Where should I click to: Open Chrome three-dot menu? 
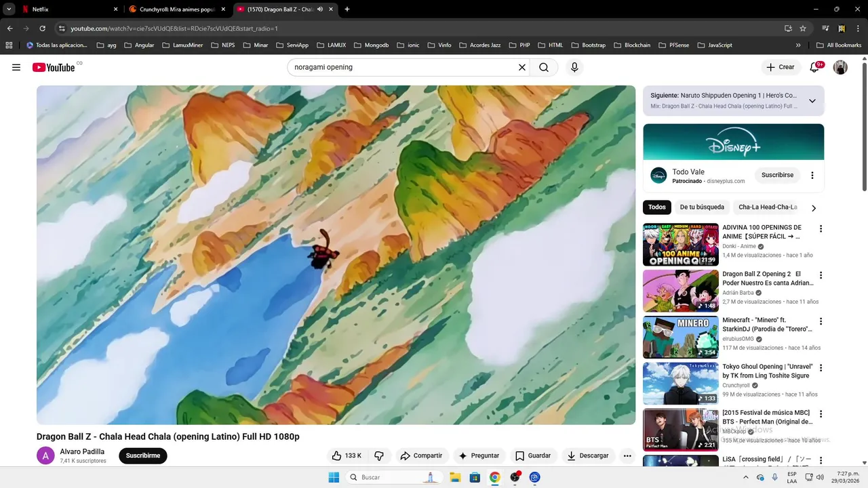(x=858, y=28)
